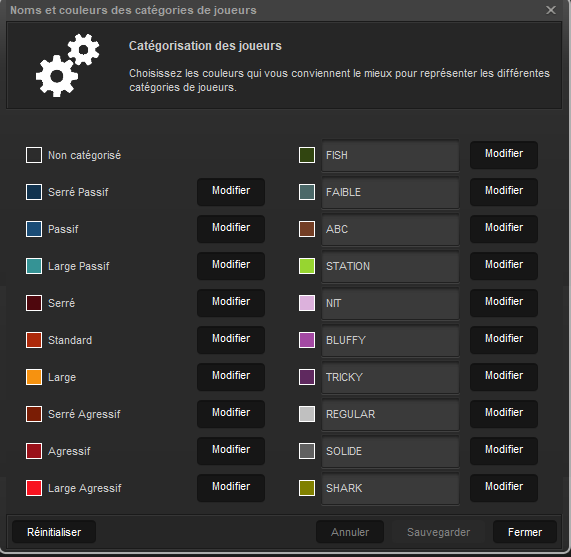Viewport: 571px width, 557px height.
Task: Modify the Large Agressif color
Action: click(231, 488)
